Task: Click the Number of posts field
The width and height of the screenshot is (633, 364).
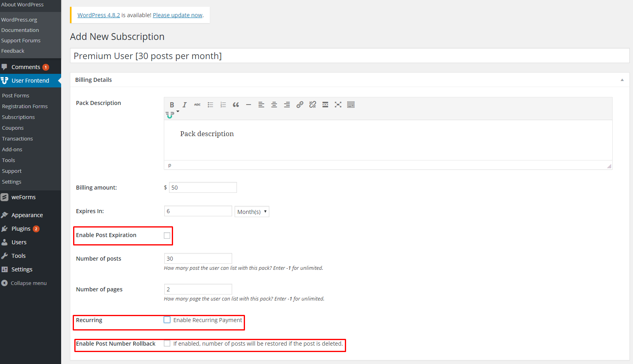Action: coord(198,259)
